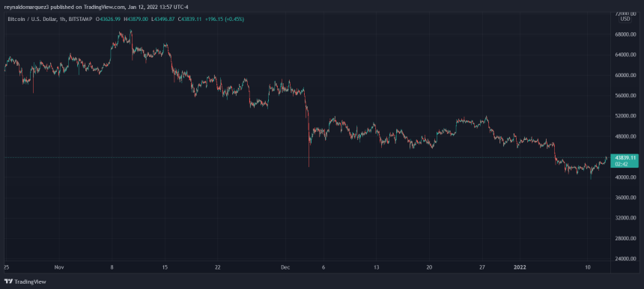Click the 25 date label on time axis

6,267
